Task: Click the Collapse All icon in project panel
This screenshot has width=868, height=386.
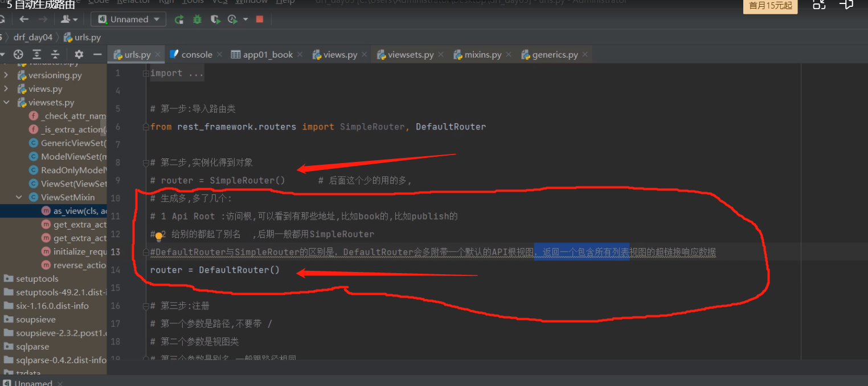Action: click(55, 54)
